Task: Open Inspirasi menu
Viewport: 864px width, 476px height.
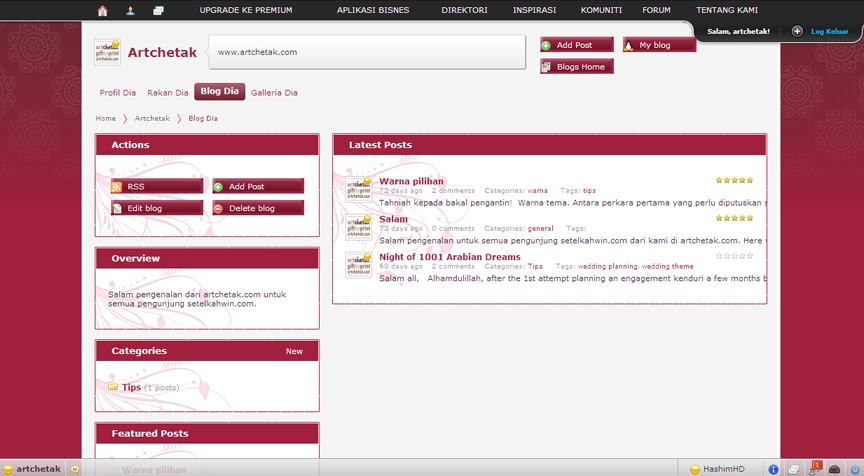Action: pos(534,10)
